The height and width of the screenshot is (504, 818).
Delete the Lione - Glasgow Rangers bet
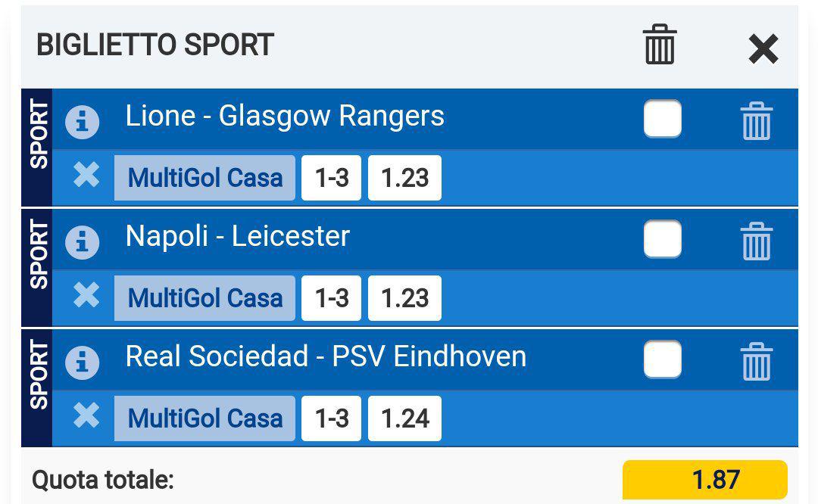coord(755,121)
